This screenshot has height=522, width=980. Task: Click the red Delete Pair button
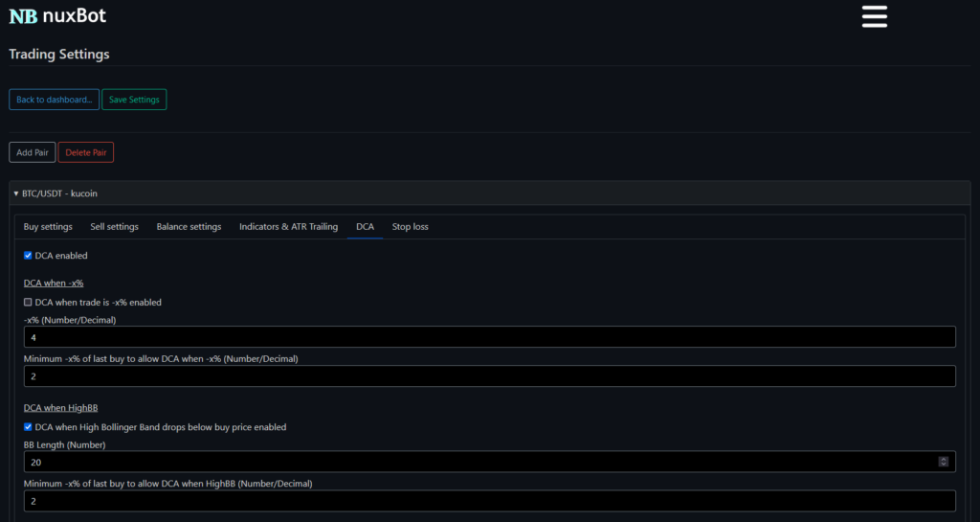(x=86, y=152)
